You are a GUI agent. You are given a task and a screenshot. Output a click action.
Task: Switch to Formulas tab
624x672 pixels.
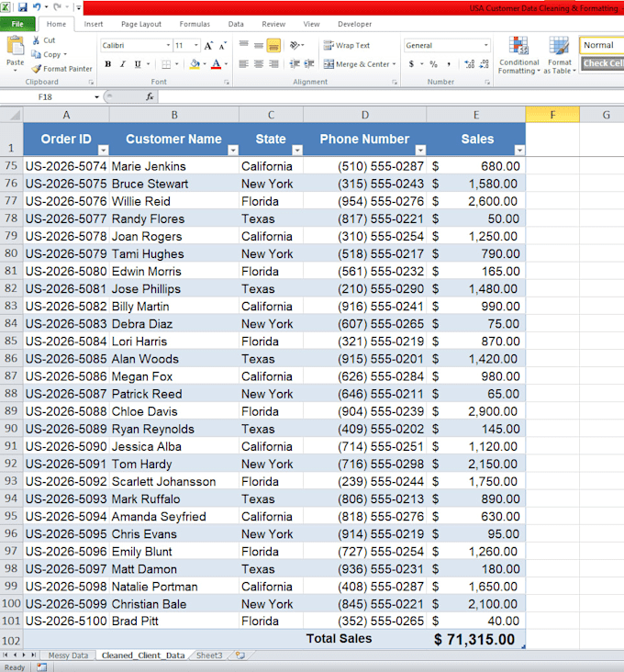click(x=195, y=24)
